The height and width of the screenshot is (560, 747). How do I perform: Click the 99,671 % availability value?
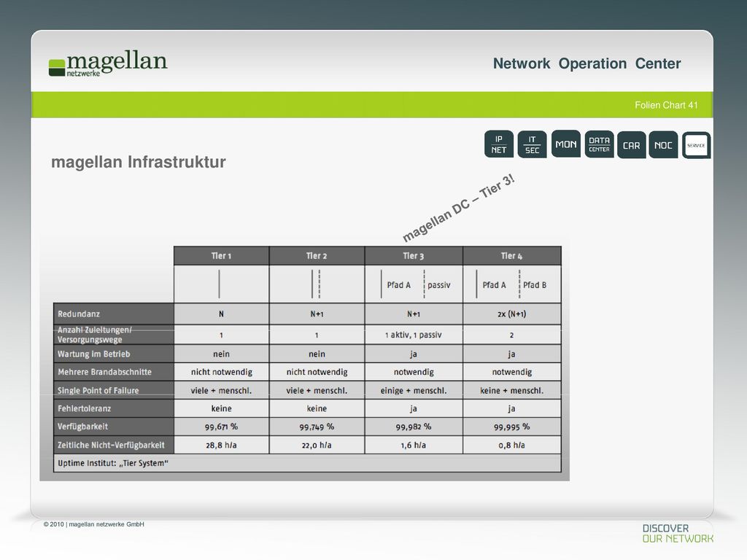click(x=221, y=427)
